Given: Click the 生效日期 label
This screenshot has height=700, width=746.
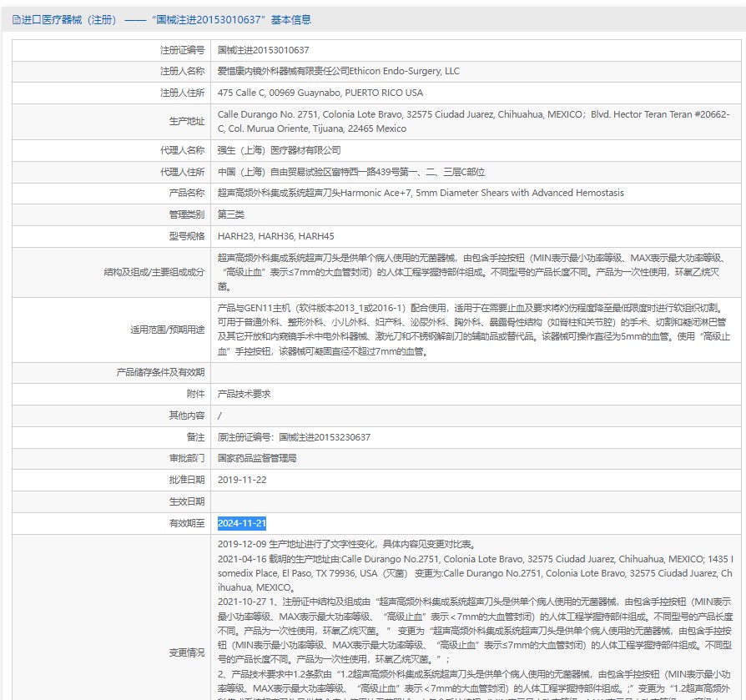Looking at the screenshot, I should click(187, 501).
